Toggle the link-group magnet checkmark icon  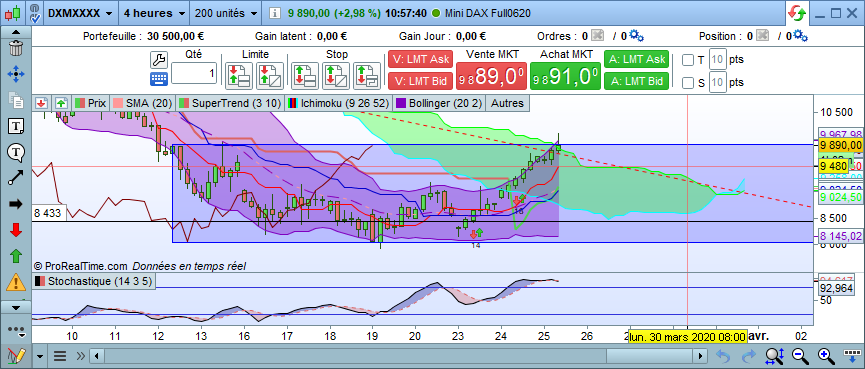[x=35, y=12]
